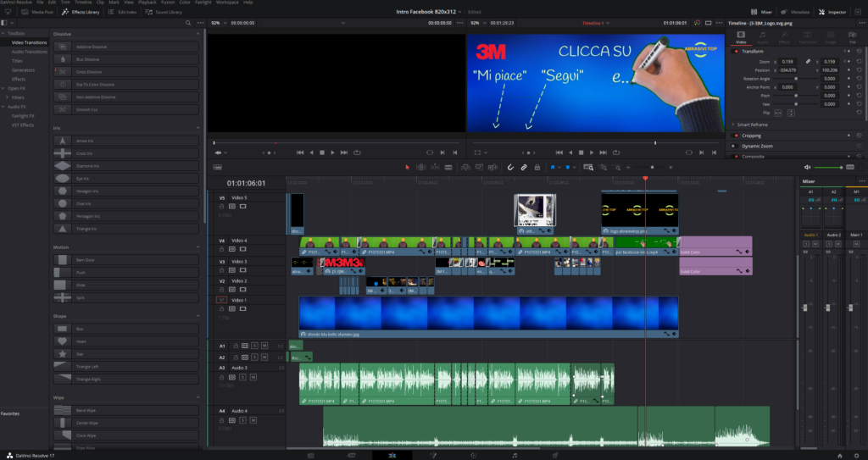The image size is (868, 460).
Task: Select the Blade Edit Mode tool
Action: [448, 167]
